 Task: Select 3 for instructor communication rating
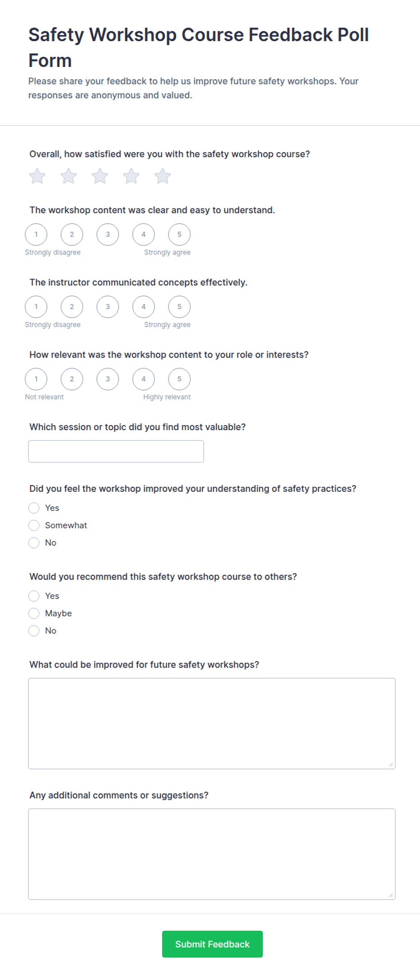(107, 307)
